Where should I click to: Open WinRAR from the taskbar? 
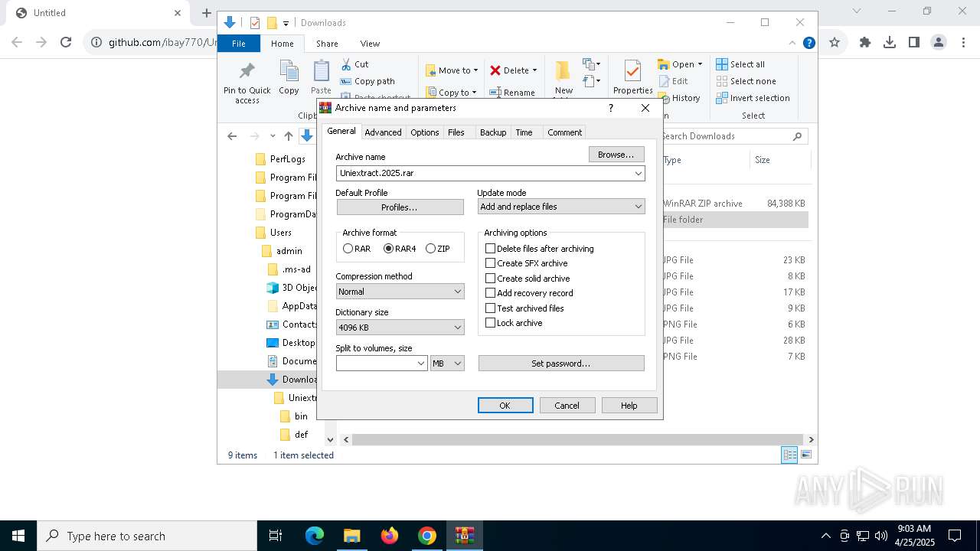464,536
